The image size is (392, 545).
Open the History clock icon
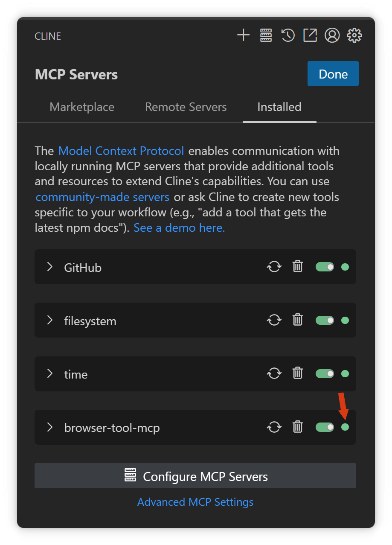[288, 35]
